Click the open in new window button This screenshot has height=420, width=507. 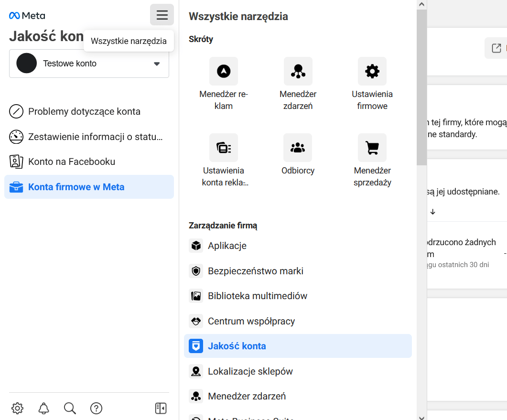coord(496,48)
